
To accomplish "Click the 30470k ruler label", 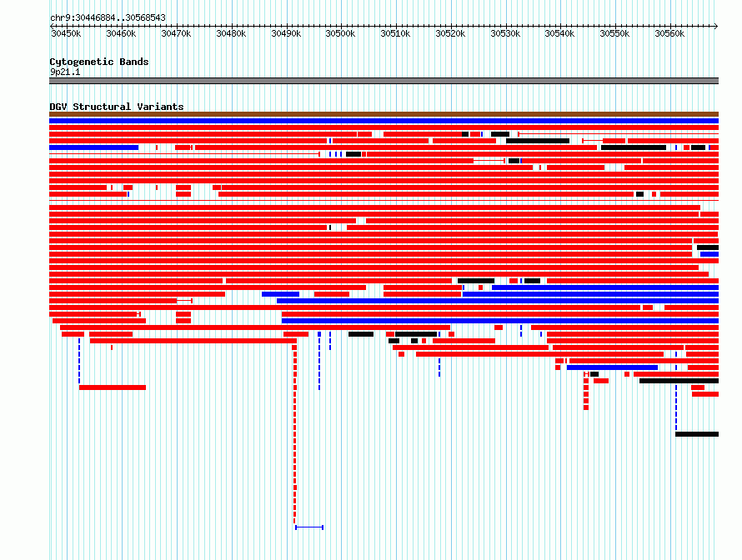I will 176,33.
